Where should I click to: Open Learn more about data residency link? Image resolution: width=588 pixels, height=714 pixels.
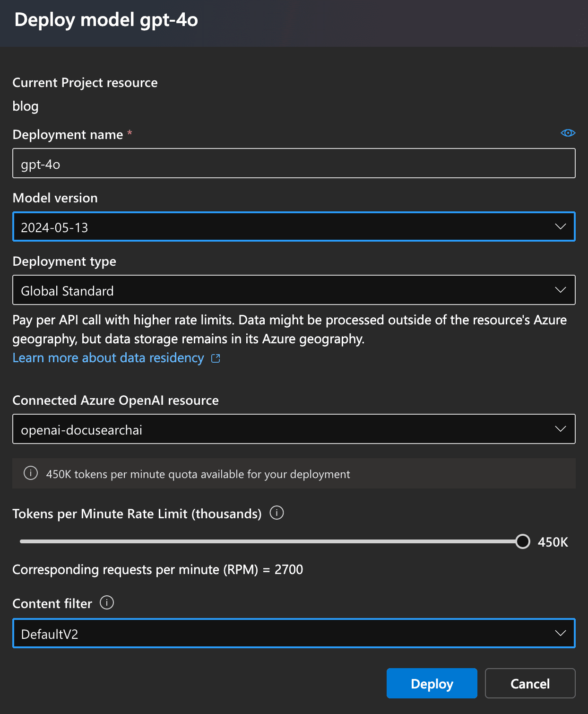click(108, 358)
